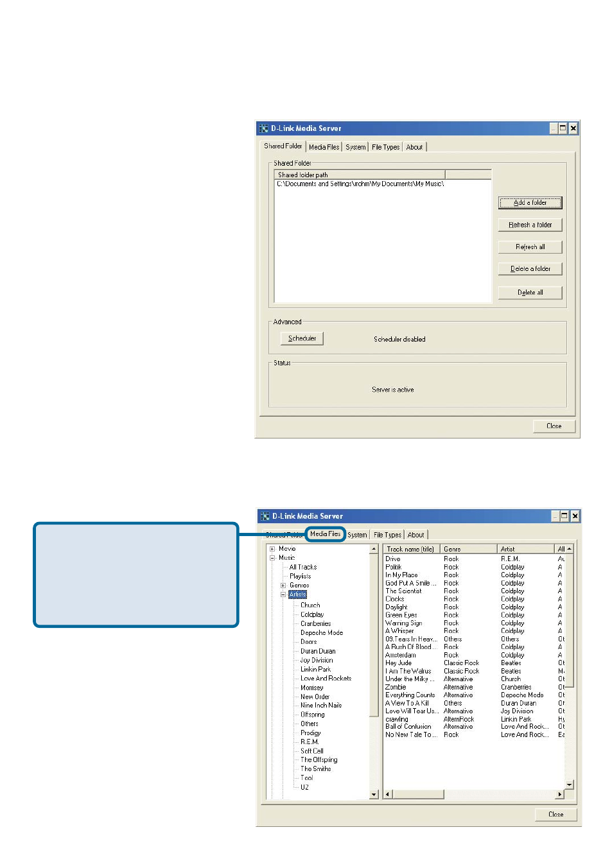The image size is (612, 868).
Task: Select the track "Hey Jude"
Action: tap(398, 663)
